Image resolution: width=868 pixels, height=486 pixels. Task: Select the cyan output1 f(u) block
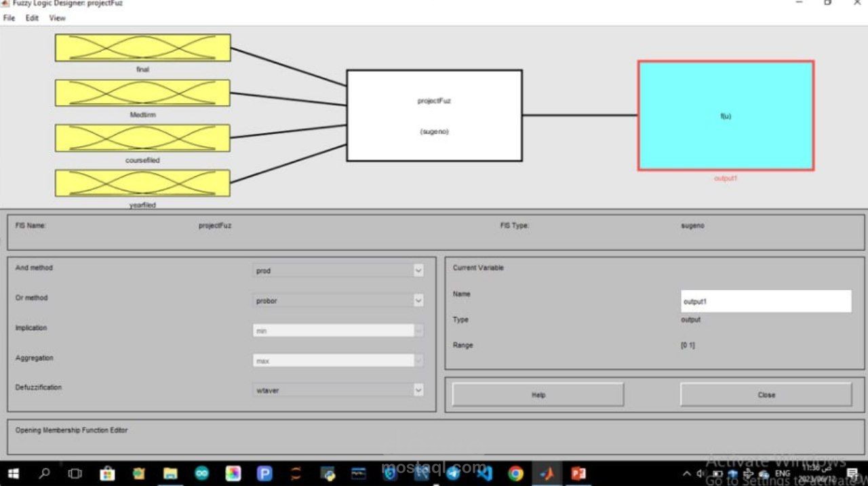point(726,115)
